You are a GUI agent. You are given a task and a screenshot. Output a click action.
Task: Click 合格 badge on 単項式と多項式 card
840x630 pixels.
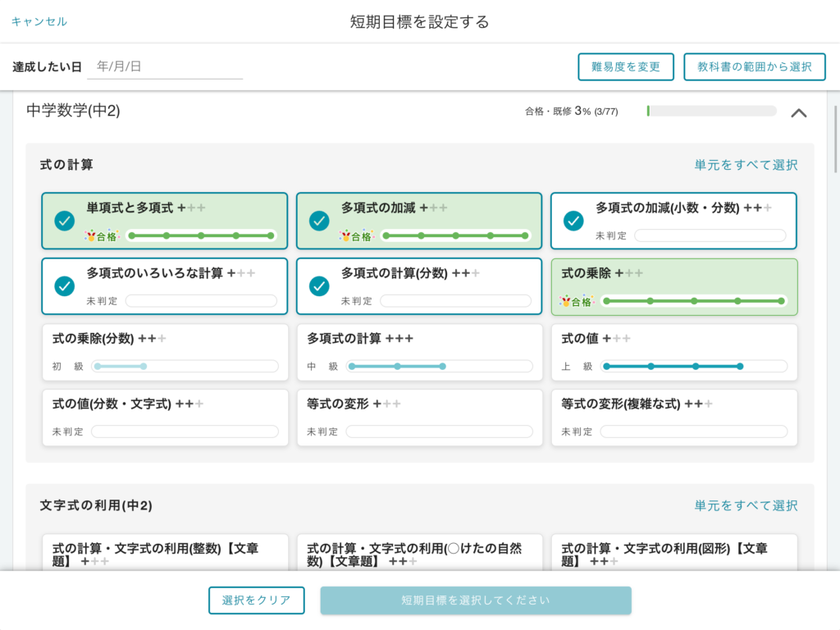pos(102,236)
